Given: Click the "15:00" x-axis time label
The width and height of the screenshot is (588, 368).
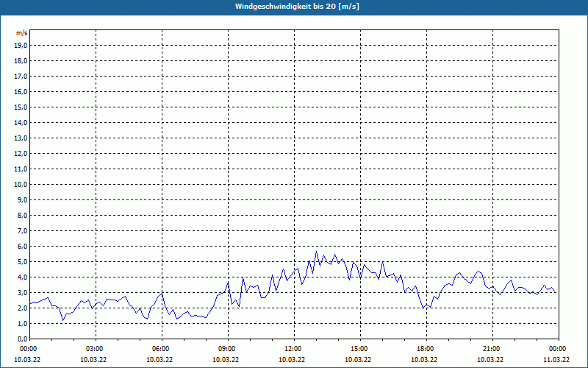Looking at the screenshot, I should 360,349.
